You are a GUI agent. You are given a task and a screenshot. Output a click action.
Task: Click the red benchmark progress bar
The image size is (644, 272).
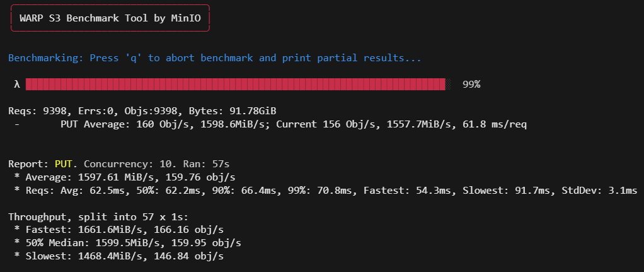click(x=235, y=85)
